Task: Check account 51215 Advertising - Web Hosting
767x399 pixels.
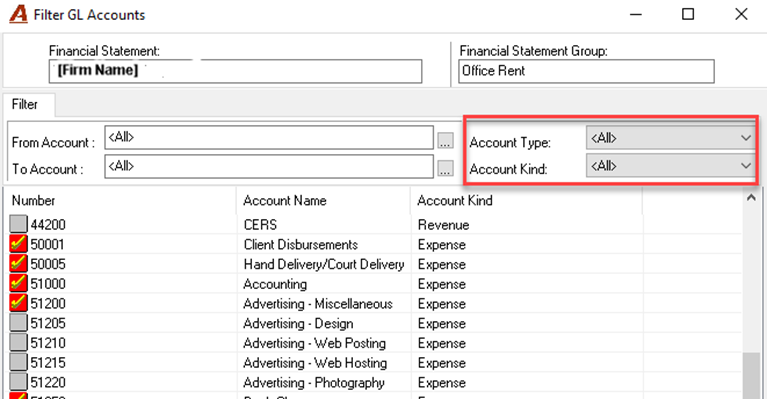Action: tap(18, 362)
